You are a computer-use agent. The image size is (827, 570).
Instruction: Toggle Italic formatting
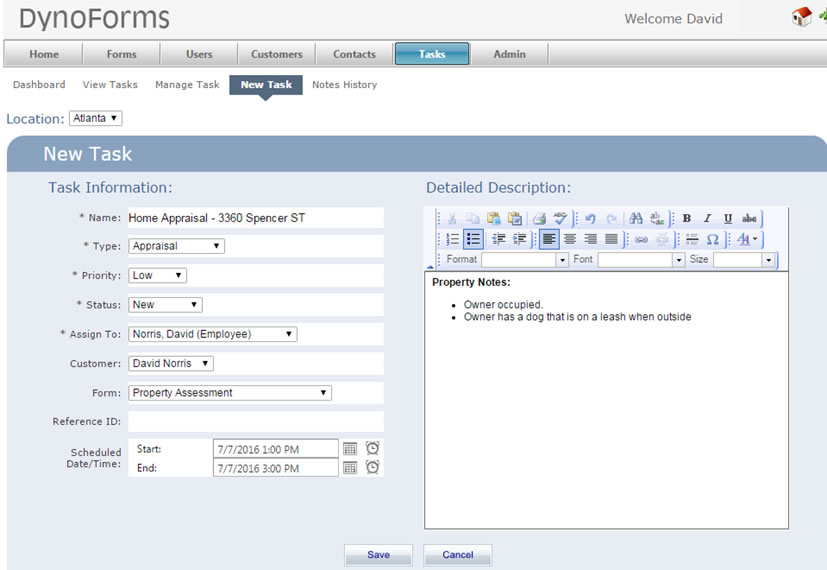click(x=707, y=218)
